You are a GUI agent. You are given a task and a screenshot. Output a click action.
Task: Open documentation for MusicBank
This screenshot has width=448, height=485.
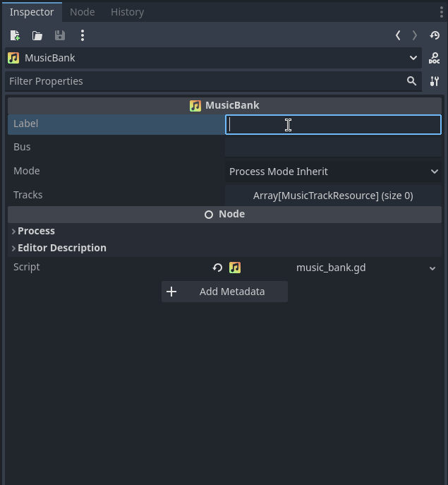coord(435,59)
